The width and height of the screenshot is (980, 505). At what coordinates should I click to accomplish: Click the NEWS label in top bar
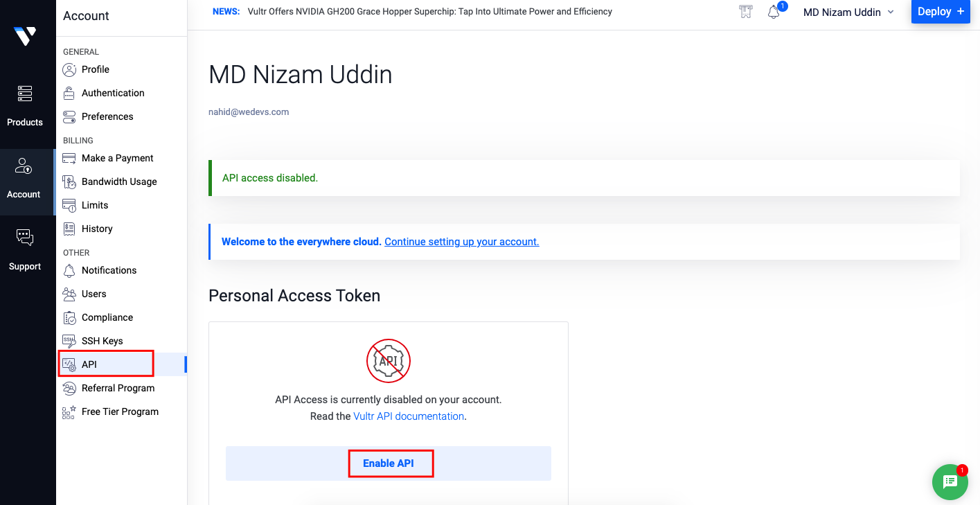(226, 12)
